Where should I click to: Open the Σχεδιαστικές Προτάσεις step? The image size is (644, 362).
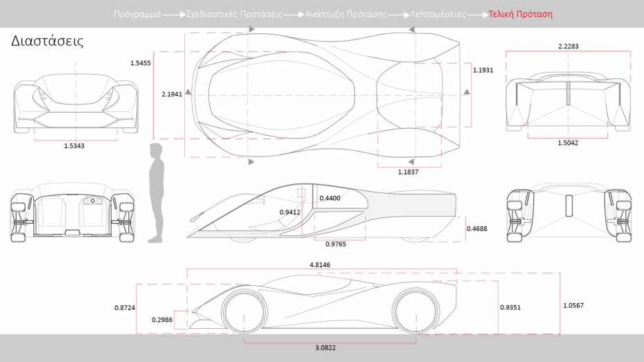click(234, 15)
